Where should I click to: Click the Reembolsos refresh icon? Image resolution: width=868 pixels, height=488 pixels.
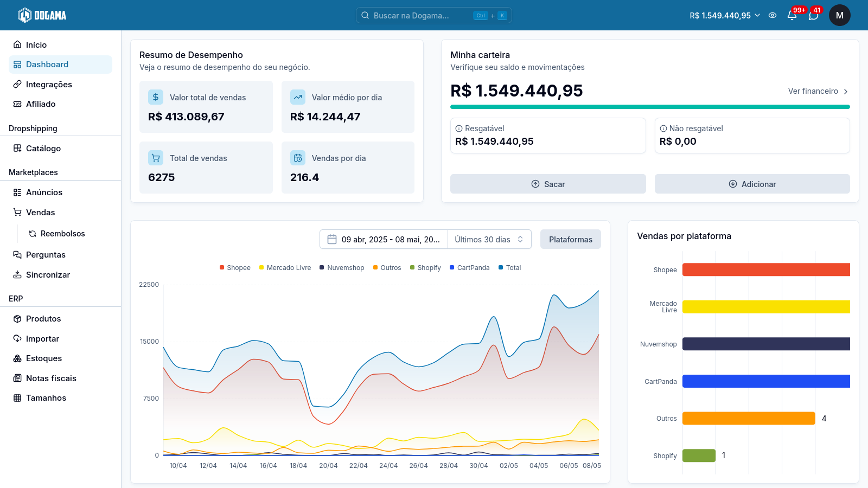pyautogui.click(x=33, y=234)
